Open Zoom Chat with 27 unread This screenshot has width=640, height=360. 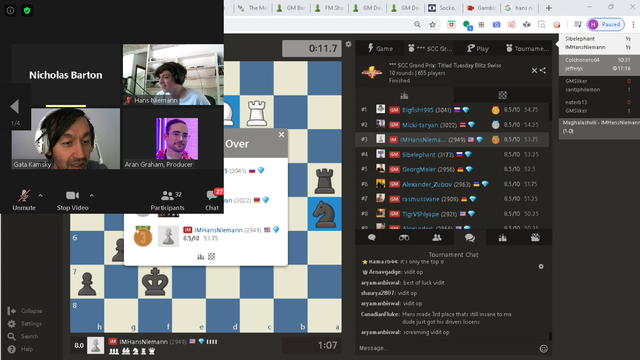pos(213,200)
